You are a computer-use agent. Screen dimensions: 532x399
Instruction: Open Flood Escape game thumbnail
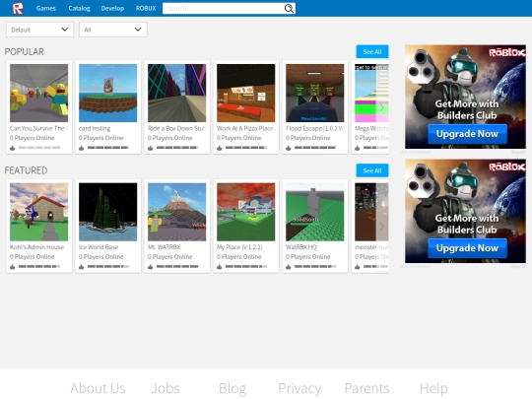315,93
